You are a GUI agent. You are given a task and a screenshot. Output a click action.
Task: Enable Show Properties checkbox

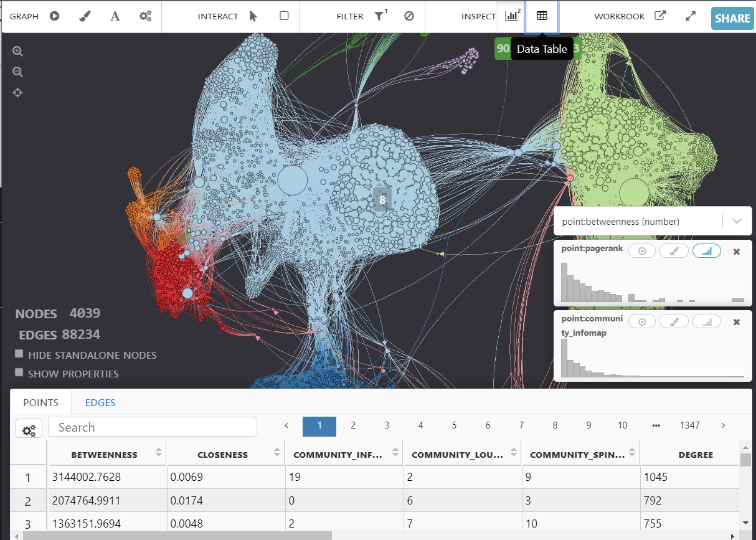pos(19,372)
